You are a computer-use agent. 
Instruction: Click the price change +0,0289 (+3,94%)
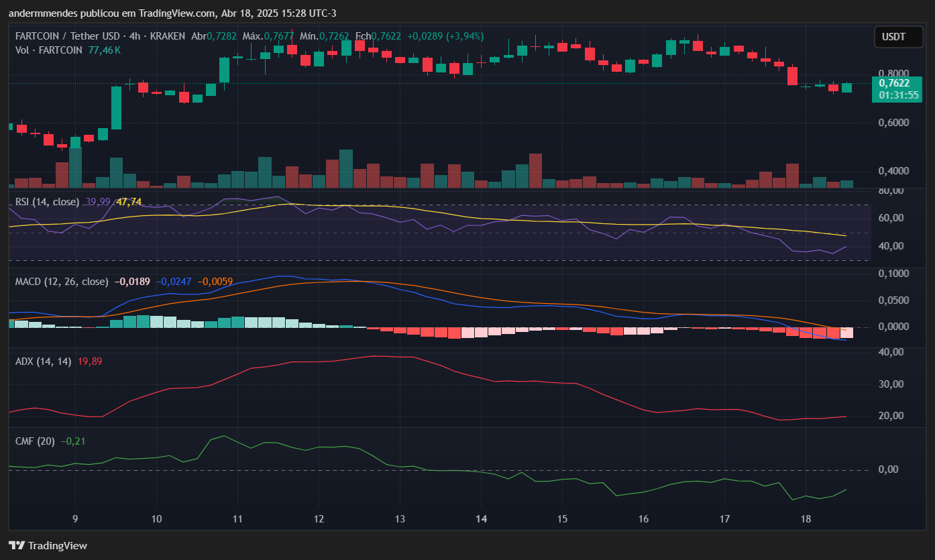[445, 36]
